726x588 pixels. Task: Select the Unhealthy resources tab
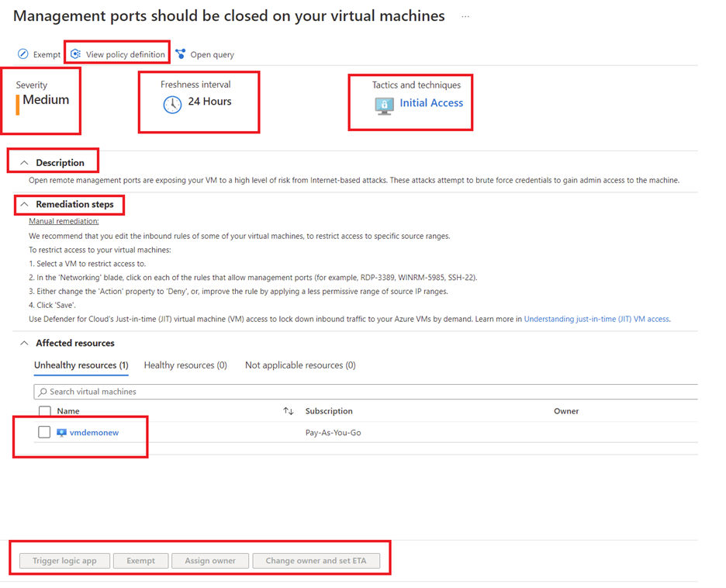coord(81,365)
